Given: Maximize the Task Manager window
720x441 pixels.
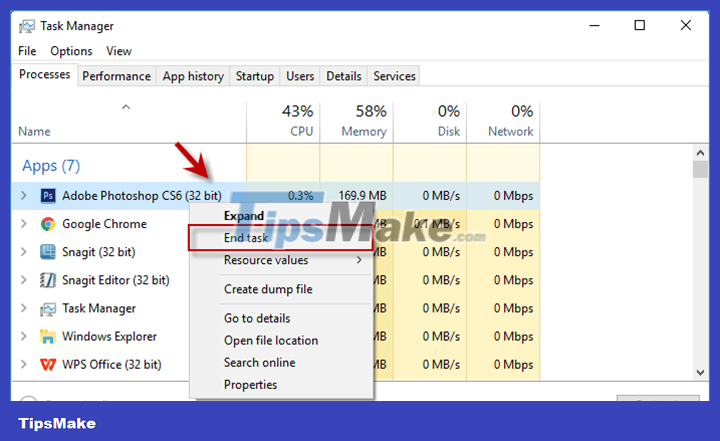Looking at the screenshot, I should tap(640, 25).
